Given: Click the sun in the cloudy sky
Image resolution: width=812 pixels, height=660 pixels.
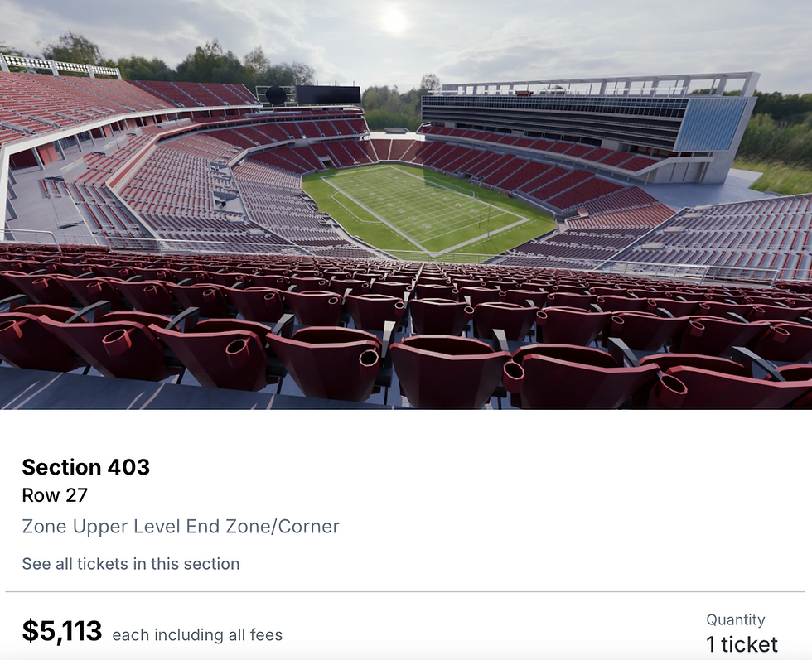Looking at the screenshot, I should coord(394,21).
